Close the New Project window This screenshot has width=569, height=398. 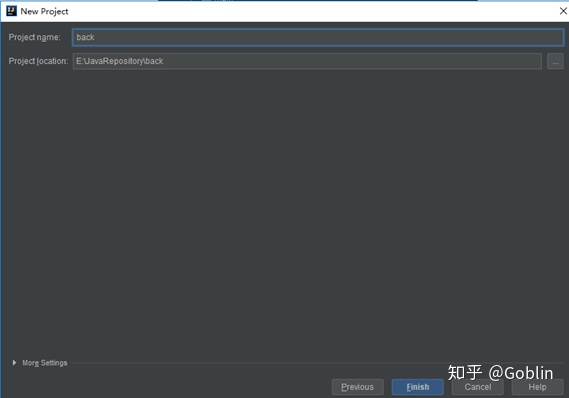[x=563, y=11]
